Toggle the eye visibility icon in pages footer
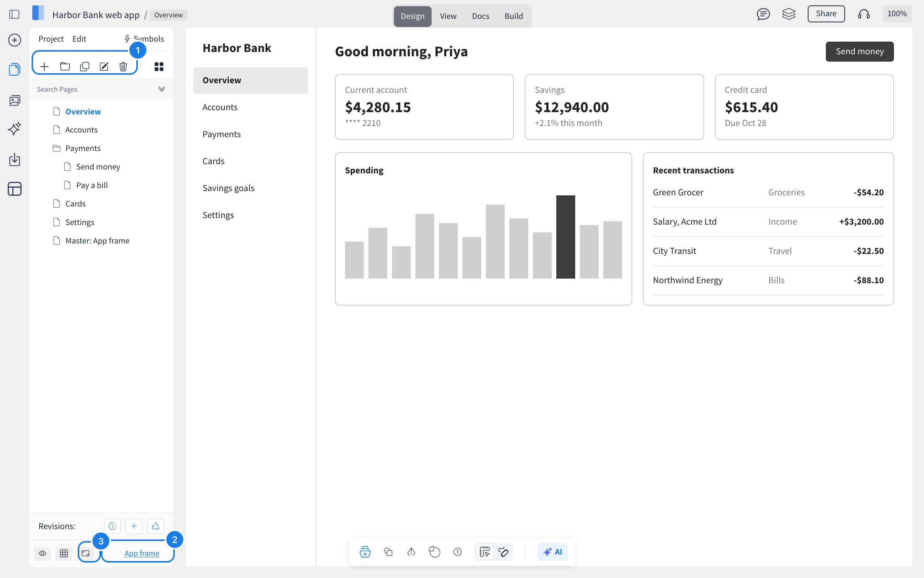This screenshot has width=924, height=578. (42, 553)
